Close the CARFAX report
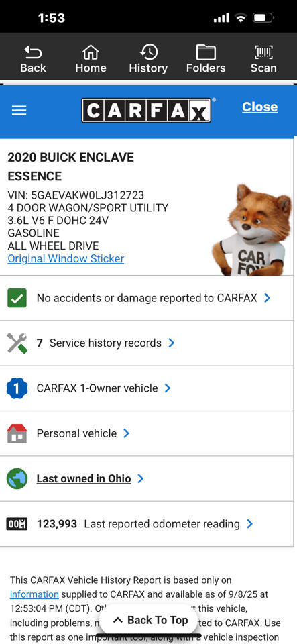The image size is (297, 644). pos(259,107)
